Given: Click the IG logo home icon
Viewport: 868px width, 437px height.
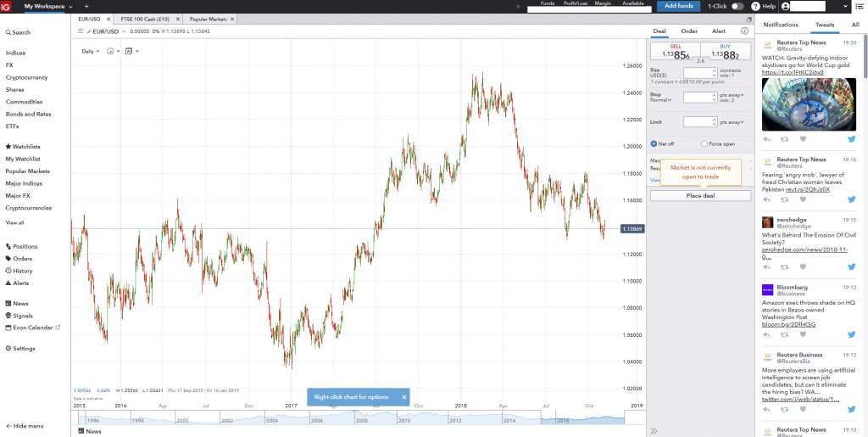Looking at the screenshot, I should [x=8, y=6].
